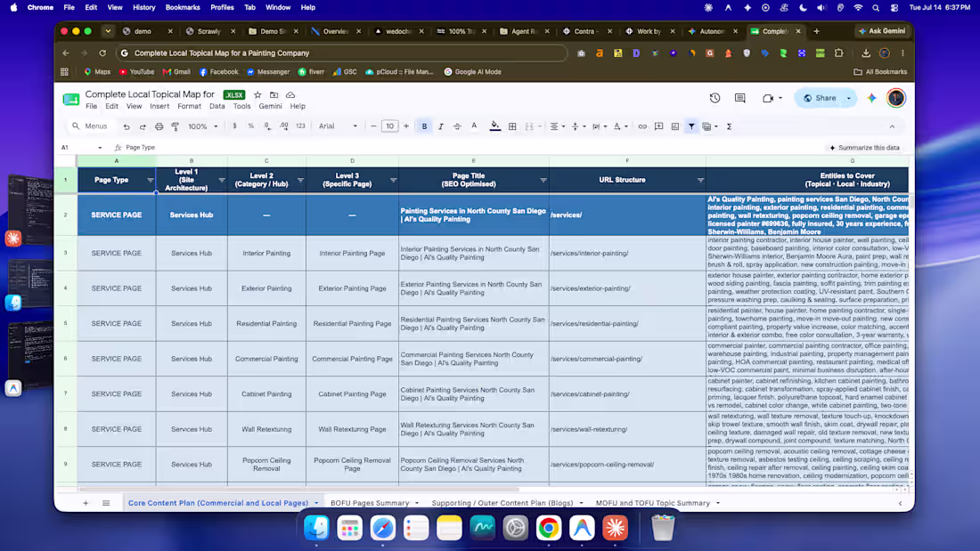Viewport: 980px width, 551px height.
Task: Click the Undo icon in toolbar
Action: [127, 126]
